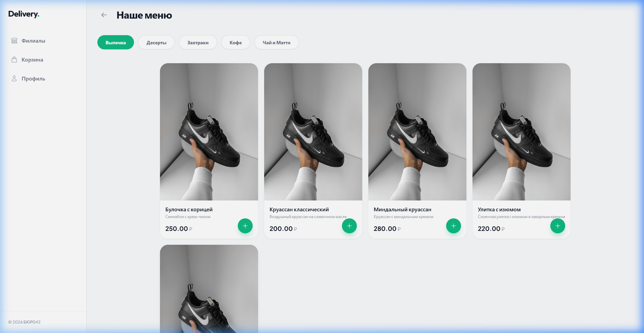The height and width of the screenshot is (333, 644).
Task: Click the Наше меню page heading
Action: (144, 15)
